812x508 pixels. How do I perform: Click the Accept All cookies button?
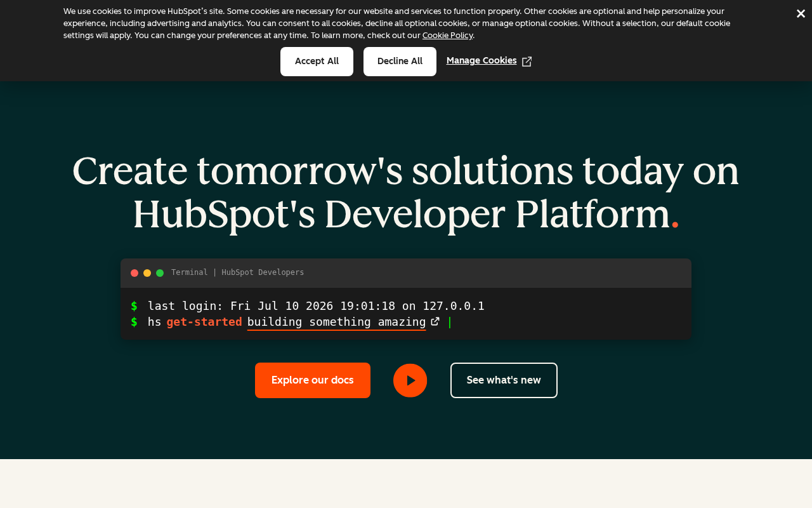(x=317, y=62)
